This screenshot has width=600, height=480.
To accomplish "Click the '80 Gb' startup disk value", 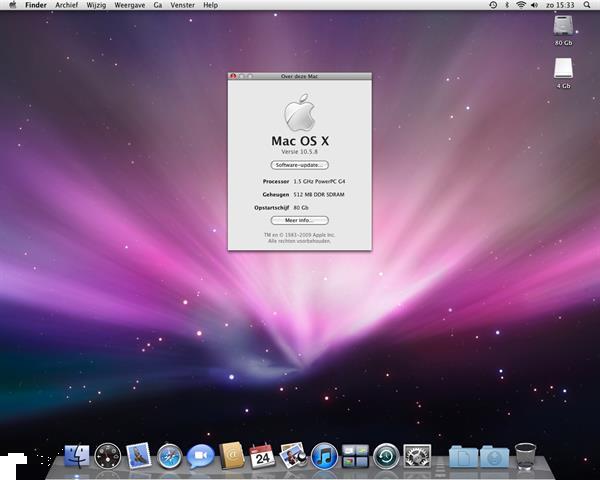I will 301,207.
